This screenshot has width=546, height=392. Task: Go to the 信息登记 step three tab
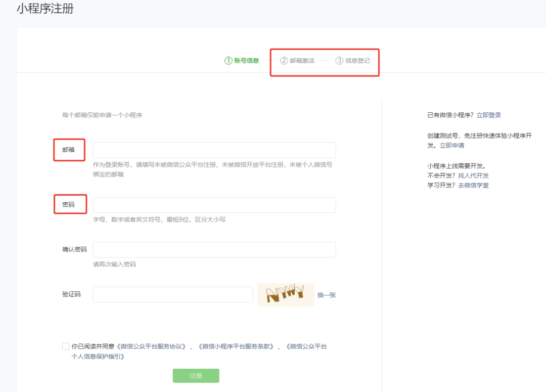353,61
